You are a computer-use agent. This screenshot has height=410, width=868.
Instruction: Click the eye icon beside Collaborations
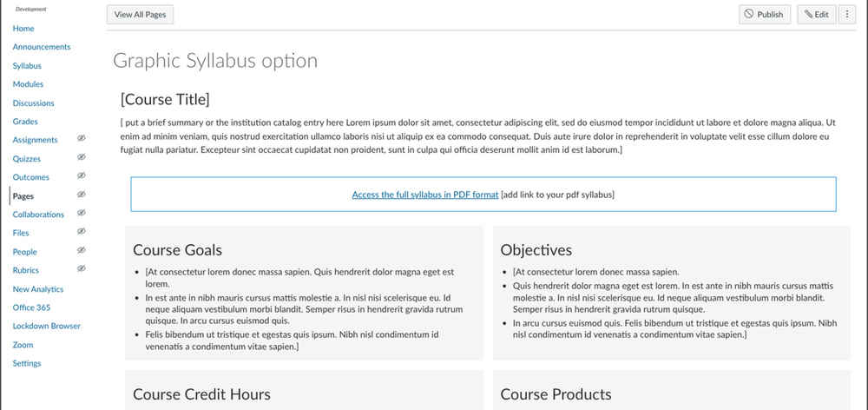click(x=81, y=214)
